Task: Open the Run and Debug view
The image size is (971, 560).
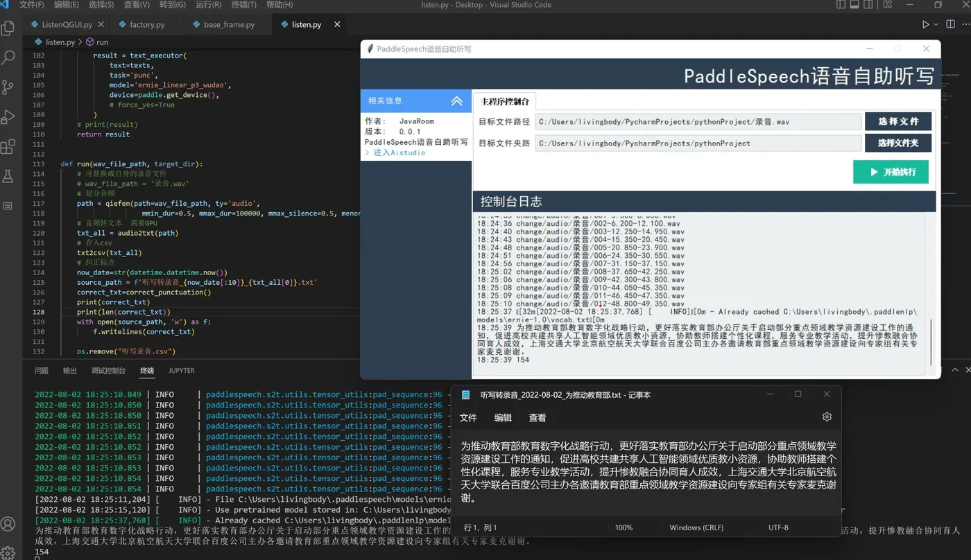Action: click(8, 117)
